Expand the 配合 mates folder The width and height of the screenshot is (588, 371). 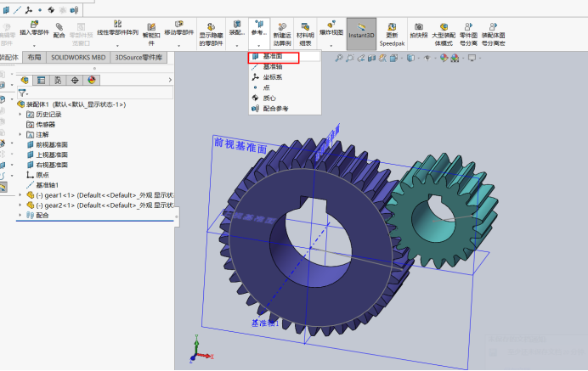click(x=20, y=216)
